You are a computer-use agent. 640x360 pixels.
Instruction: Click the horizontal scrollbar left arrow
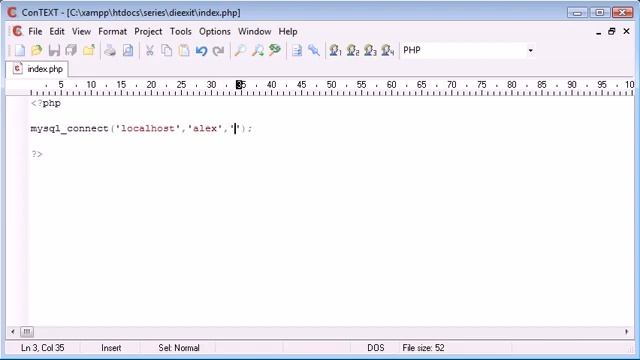[x=12, y=332]
